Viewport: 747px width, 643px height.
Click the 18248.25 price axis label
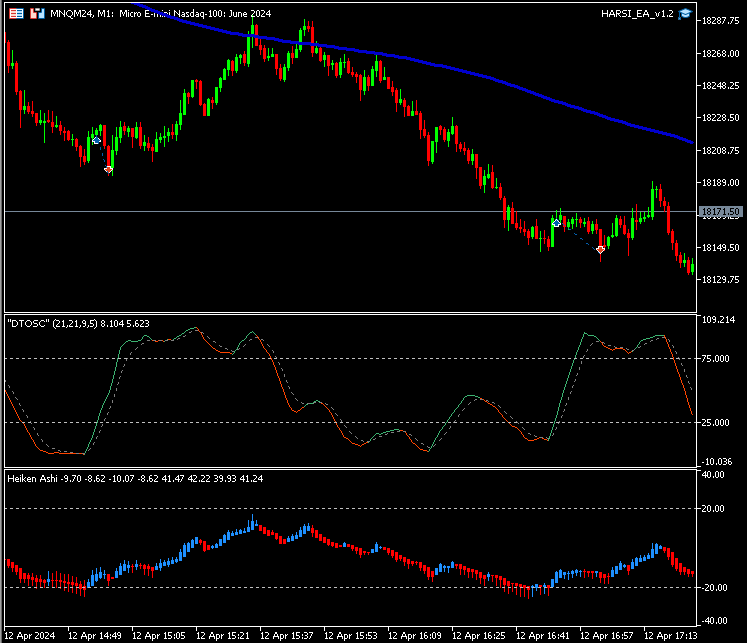pos(721,86)
